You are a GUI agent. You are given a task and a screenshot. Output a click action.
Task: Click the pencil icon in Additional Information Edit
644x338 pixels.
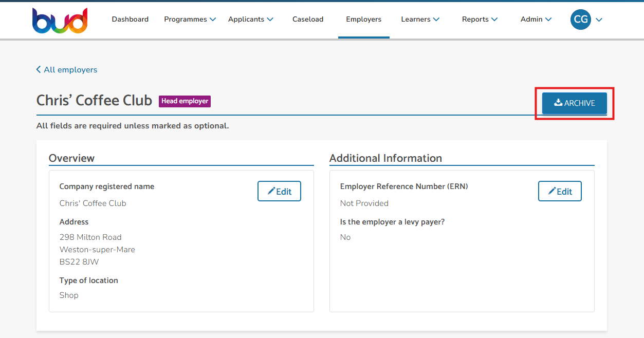[x=552, y=191]
